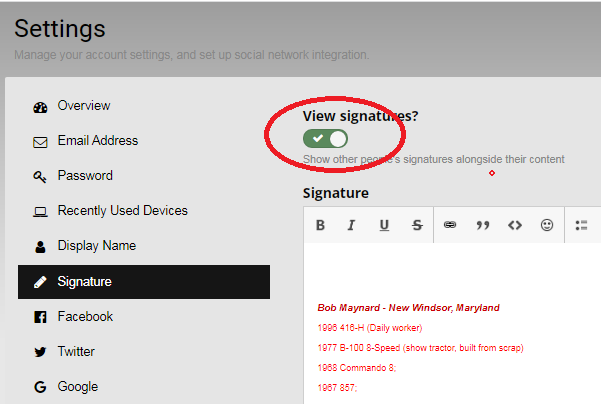Click the bulleted list icon
This screenshot has width=601, height=404.
[581, 225]
